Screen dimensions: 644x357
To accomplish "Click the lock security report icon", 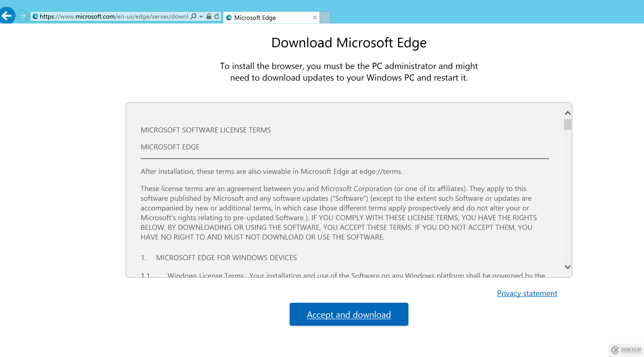I will tap(209, 16).
